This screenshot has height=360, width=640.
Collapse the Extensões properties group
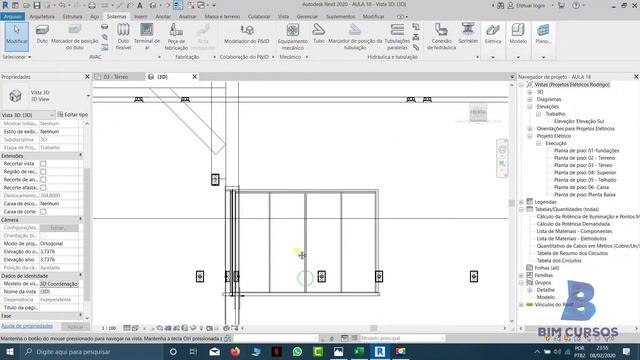pos(80,156)
